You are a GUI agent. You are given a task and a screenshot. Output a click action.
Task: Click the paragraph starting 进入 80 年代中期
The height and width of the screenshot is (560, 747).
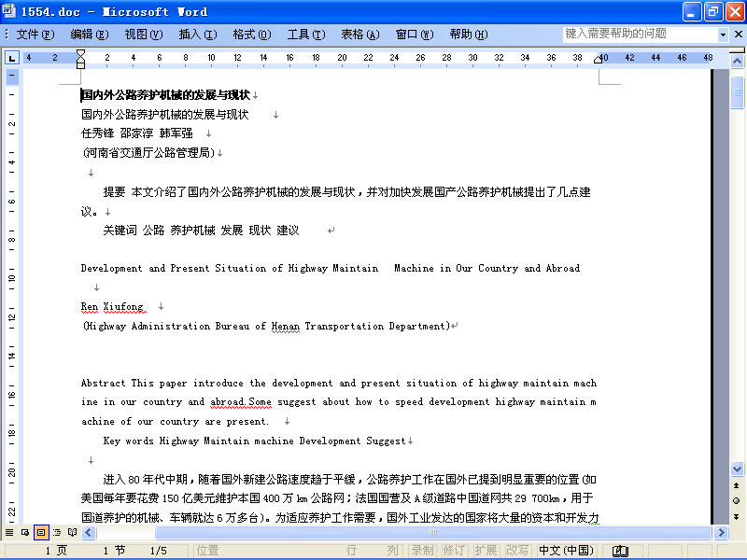click(340, 498)
